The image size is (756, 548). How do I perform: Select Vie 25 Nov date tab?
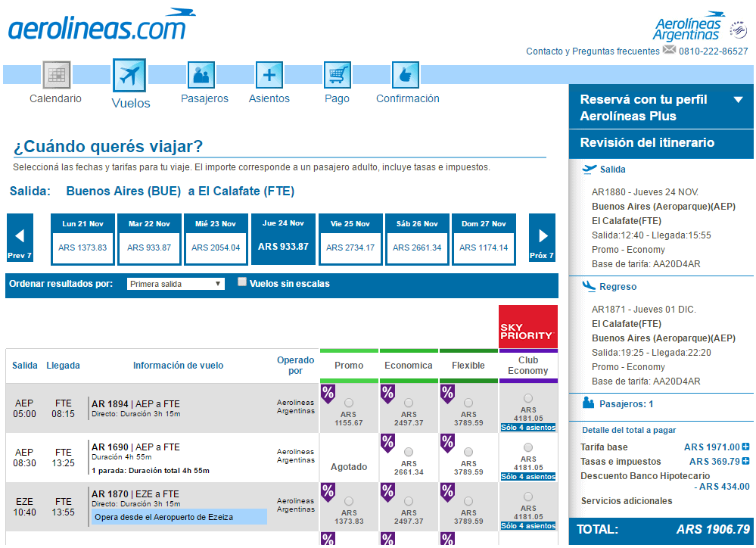[350, 239]
